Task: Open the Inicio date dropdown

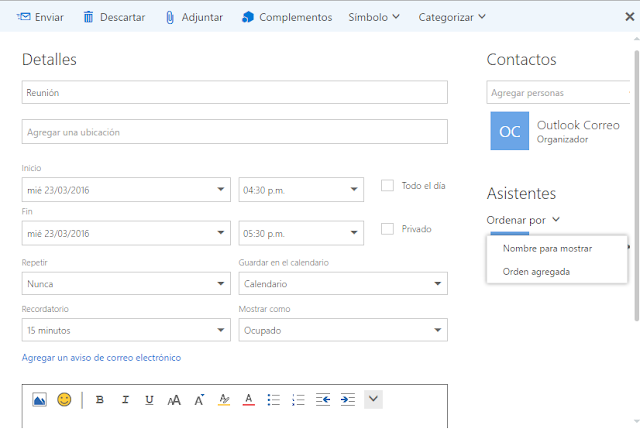Action: 126,189
